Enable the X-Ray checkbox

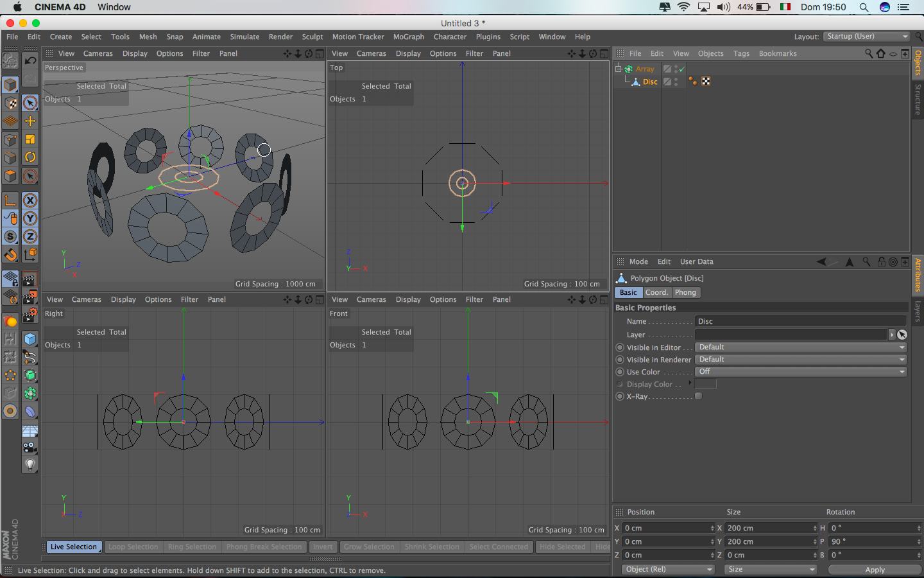698,396
